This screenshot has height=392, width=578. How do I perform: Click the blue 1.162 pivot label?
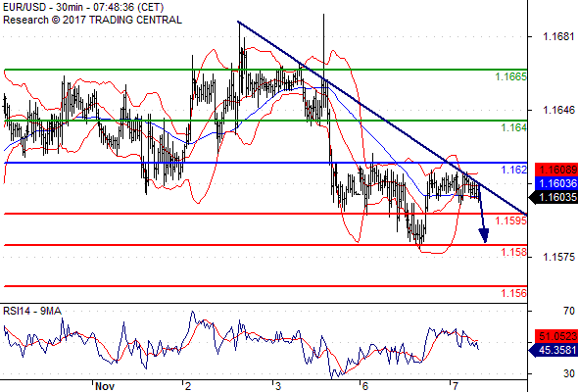pos(514,170)
